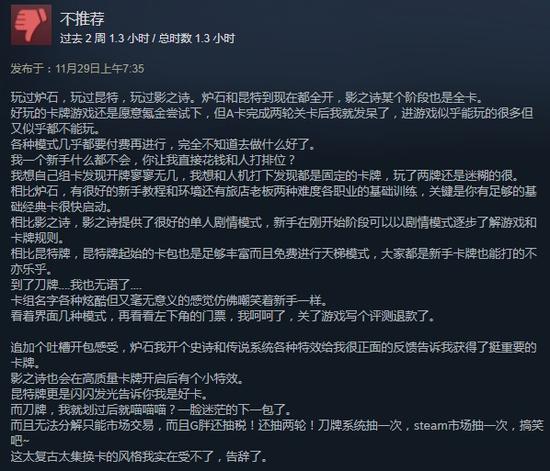Click the red thumbs-down review icon
The height and width of the screenshot is (471, 550).
pos(32,25)
